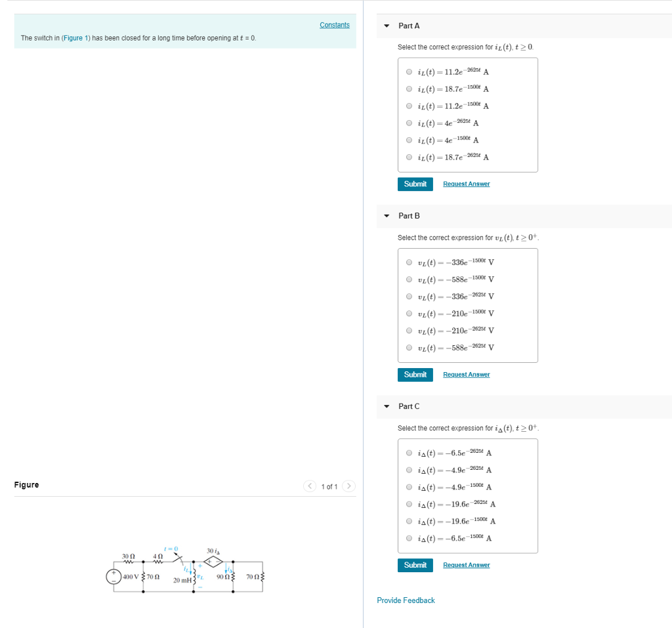Image resolution: width=672 pixels, height=628 pixels.
Task: Collapse the Part A section
Action: [387, 26]
